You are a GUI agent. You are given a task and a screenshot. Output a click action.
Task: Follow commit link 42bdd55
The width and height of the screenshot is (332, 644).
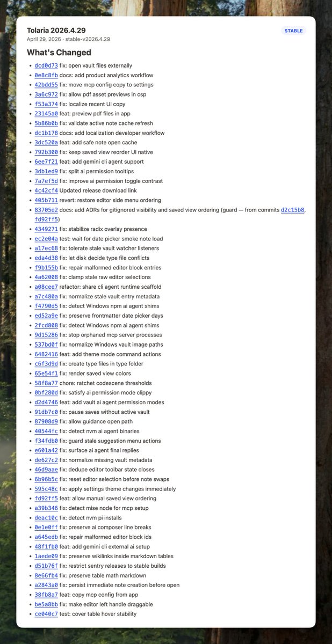pyautogui.click(x=46, y=85)
